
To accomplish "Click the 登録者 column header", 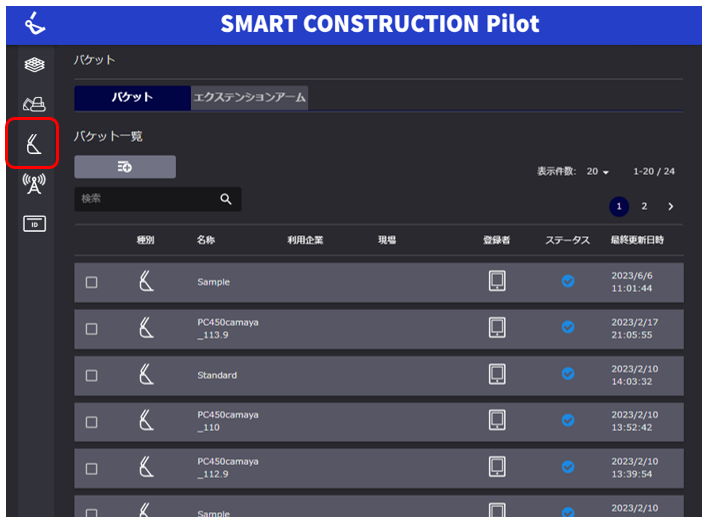I will [x=496, y=240].
